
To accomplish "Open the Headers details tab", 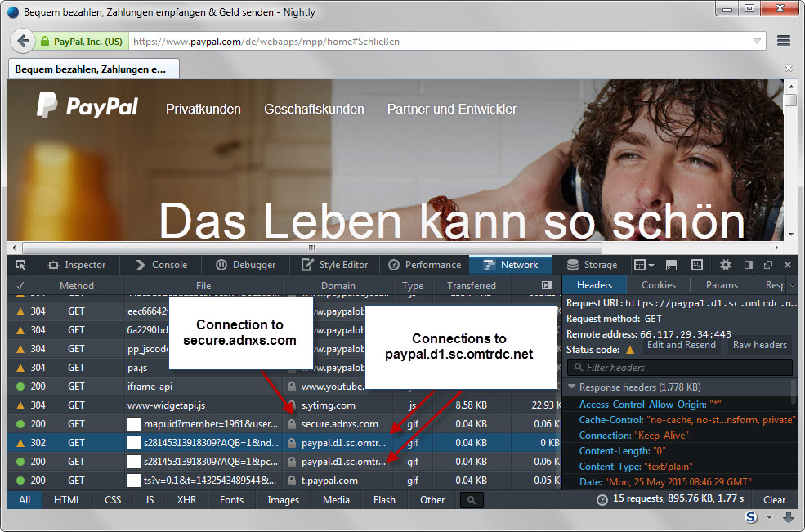I will pyautogui.click(x=594, y=285).
